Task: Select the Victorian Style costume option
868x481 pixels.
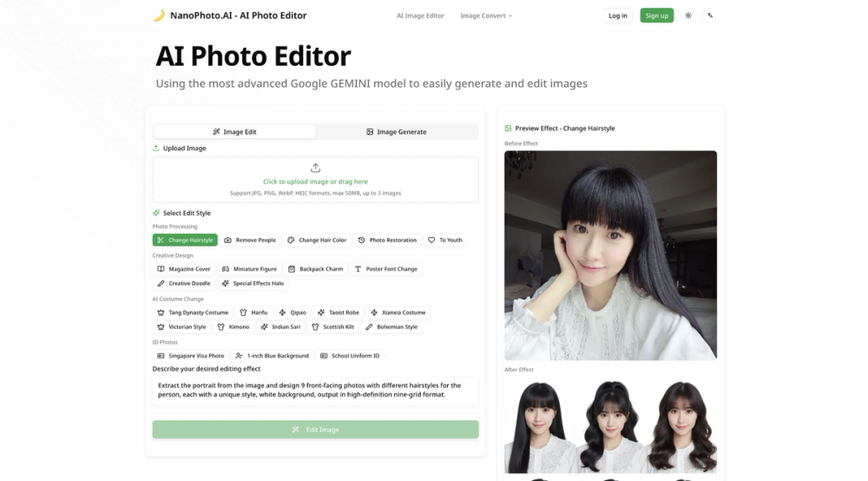Action: tap(181, 327)
